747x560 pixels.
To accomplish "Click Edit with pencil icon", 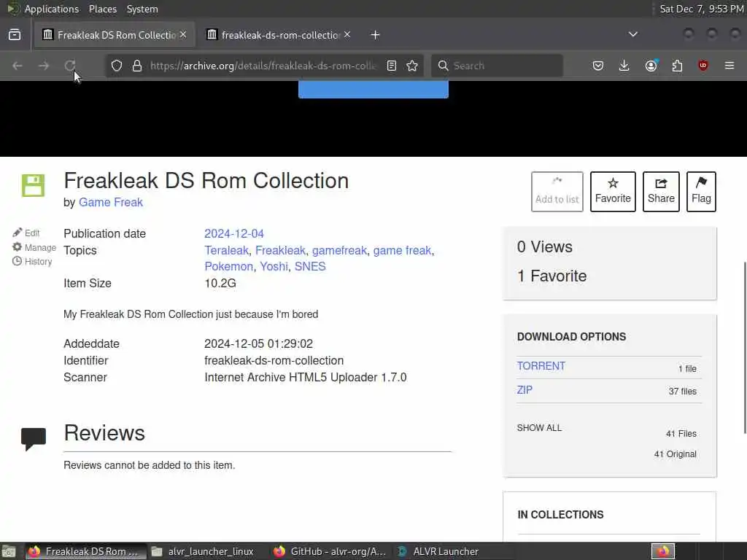I will click(26, 233).
